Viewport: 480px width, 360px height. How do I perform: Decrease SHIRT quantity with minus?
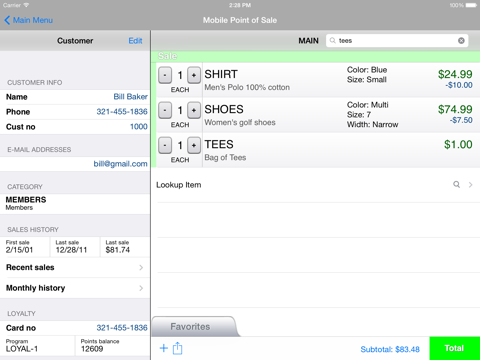165,75
